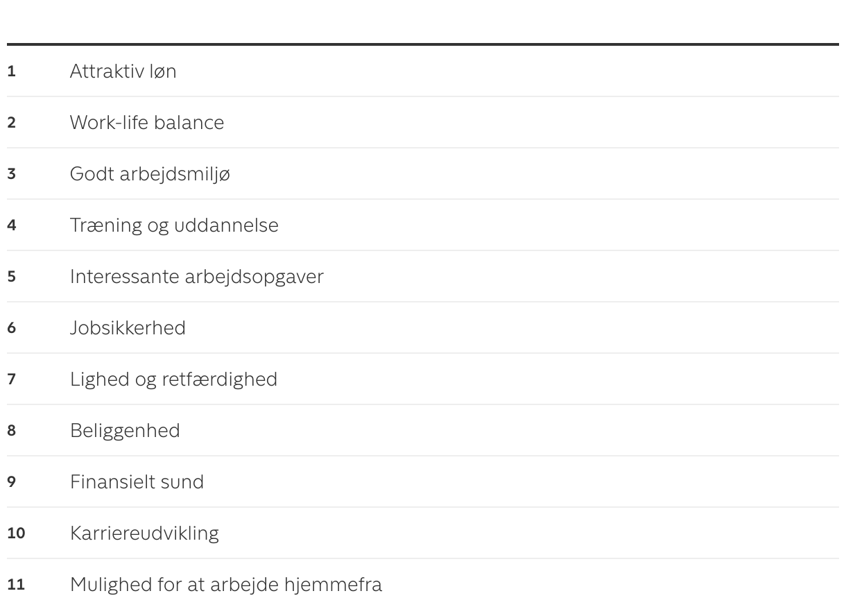
Task: Click the "Attraktiv løn" list entry
Action: (x=123, y=71)
